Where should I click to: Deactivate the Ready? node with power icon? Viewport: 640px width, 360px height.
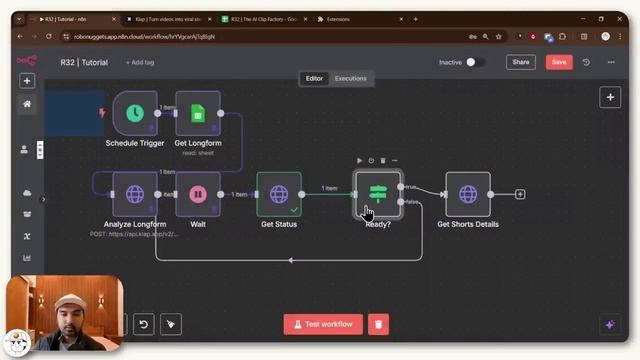click(371, 160)
